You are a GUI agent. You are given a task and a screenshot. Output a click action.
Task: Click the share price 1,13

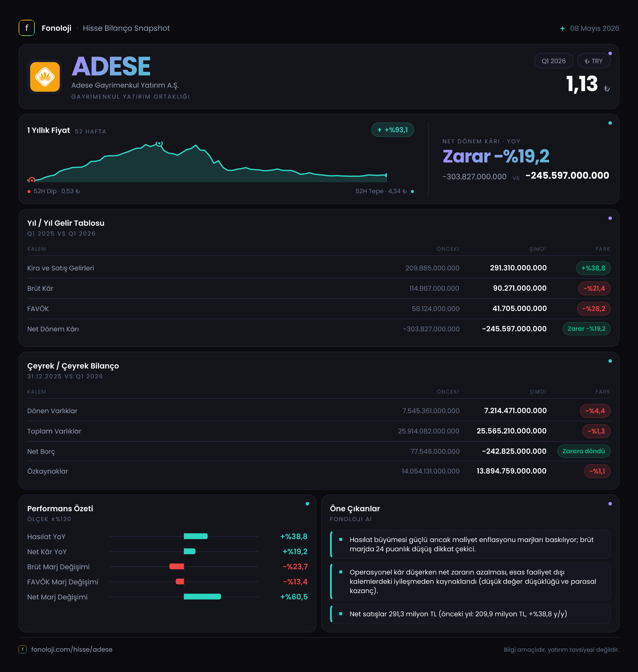coord(581,84)
